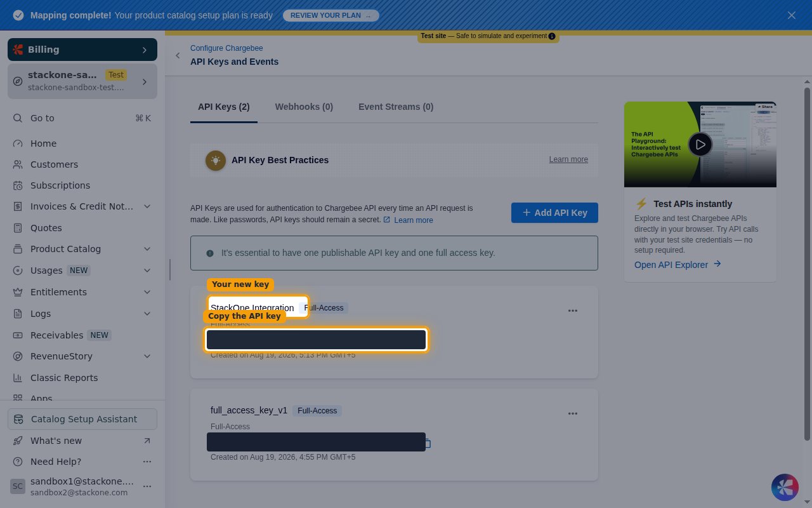Click the Invoices & Credit Notes icon
This screenshot has width=812, height=508.
point(18,206)
